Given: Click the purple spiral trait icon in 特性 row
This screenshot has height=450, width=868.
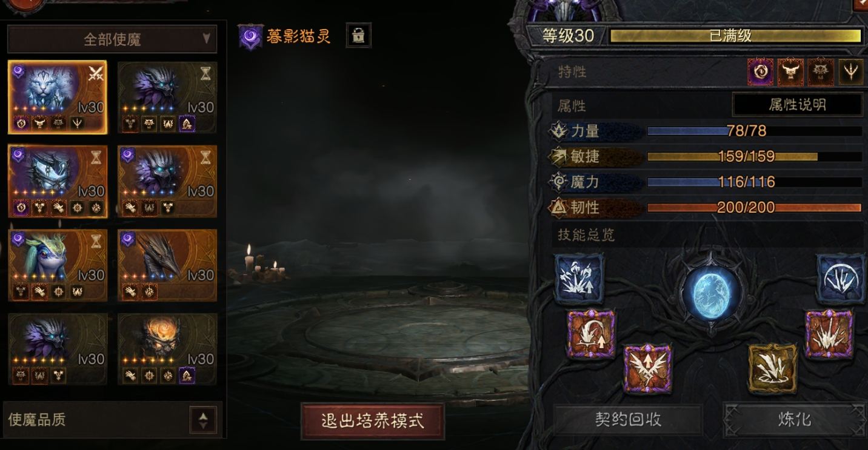Looking at the screenshot, I should 760,72.
